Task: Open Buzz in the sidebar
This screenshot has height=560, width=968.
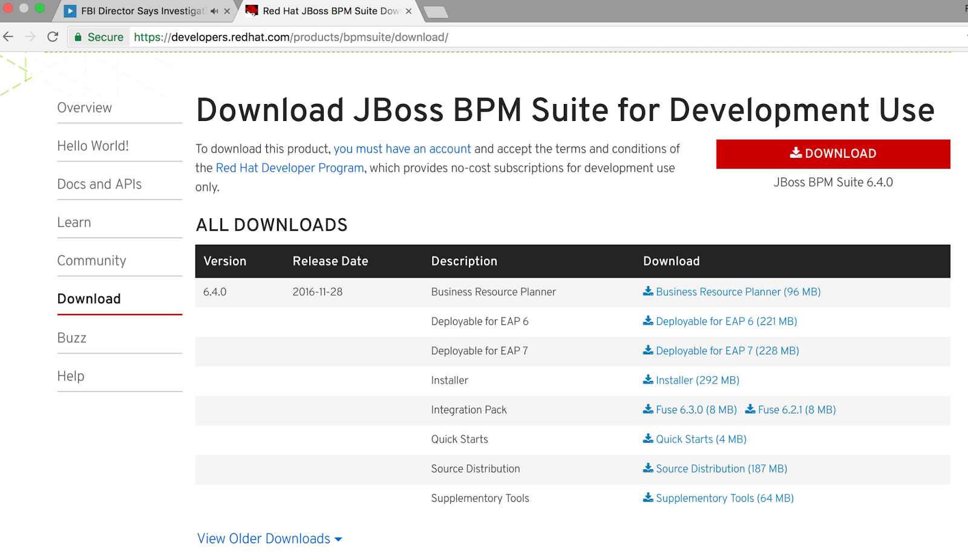Action: point(71,337)
